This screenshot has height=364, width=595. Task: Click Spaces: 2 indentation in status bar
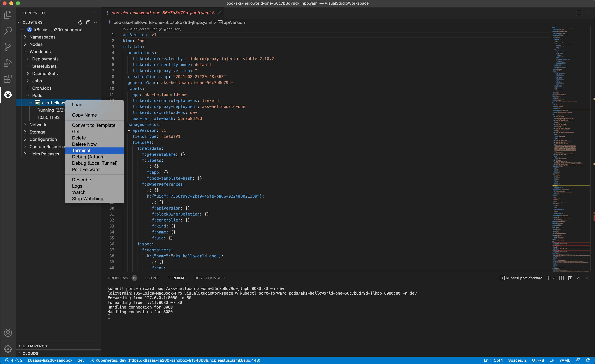tap(517, 360)
